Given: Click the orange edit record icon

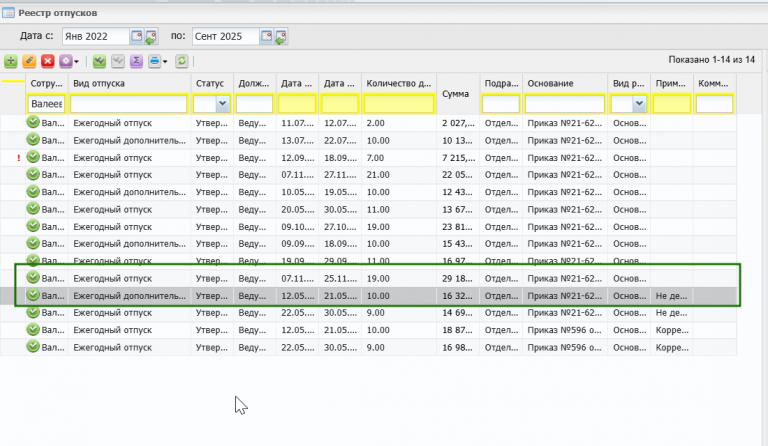Looking at the screenshot, I should pyautogui.click(x=29, y=61).
